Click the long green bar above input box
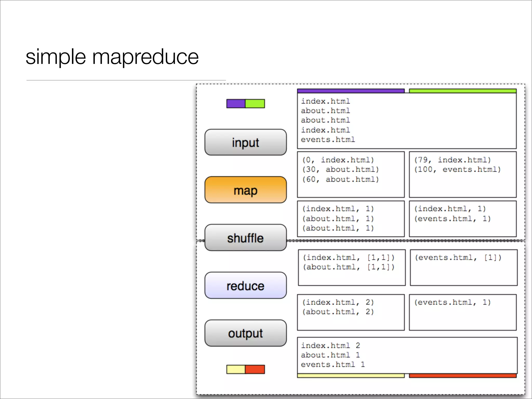532x399 pixels. point(463,91)
